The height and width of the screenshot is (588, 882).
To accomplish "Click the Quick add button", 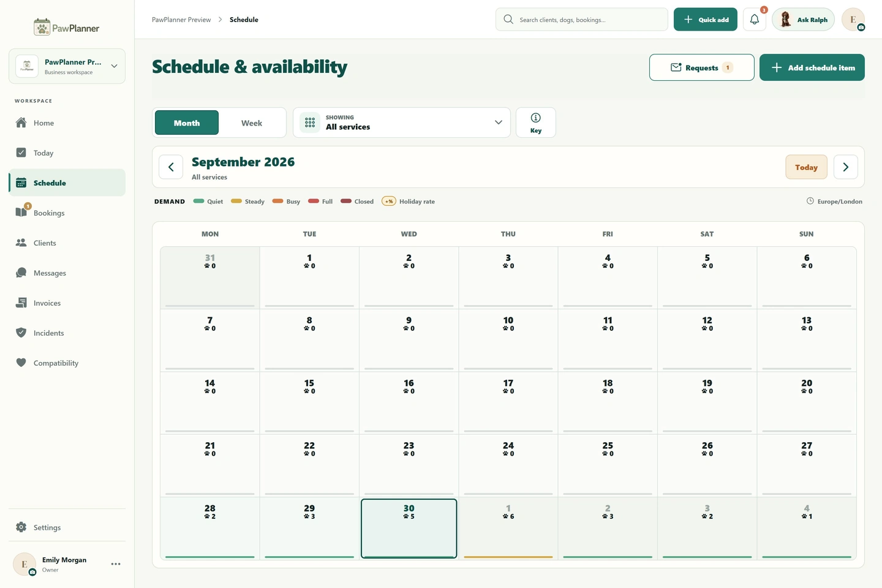I will (706, 20).
